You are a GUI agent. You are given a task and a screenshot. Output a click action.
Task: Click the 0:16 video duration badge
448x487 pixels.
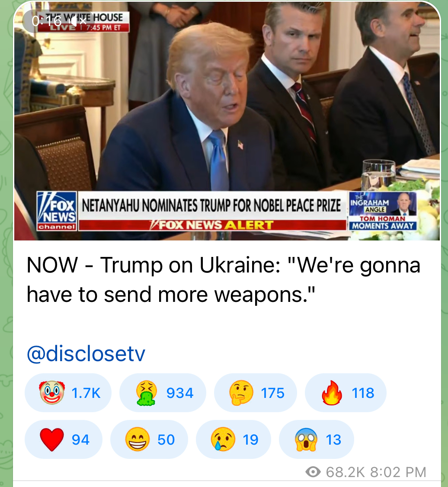pos(47,21)
